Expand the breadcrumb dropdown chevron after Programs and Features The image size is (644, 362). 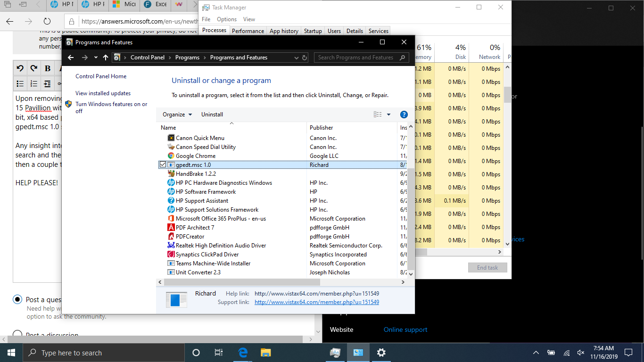(x=296, y=57)
